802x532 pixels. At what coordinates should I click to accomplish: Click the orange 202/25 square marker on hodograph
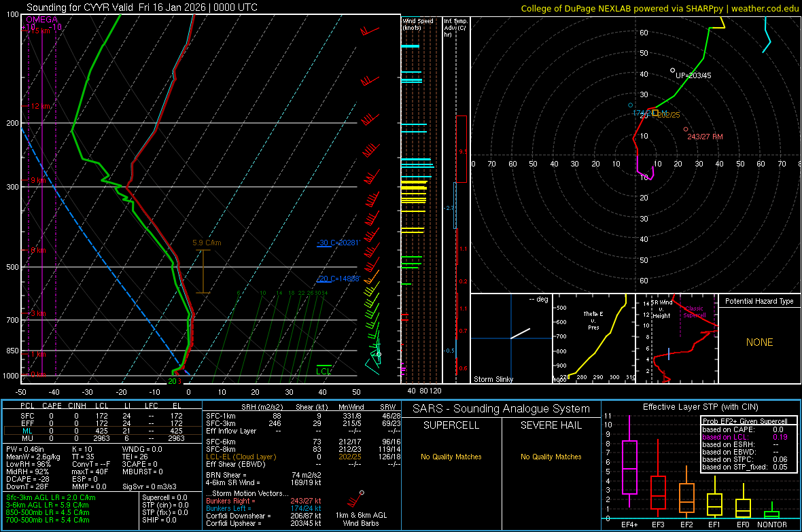pyautogui.click(x=655, y=113)
